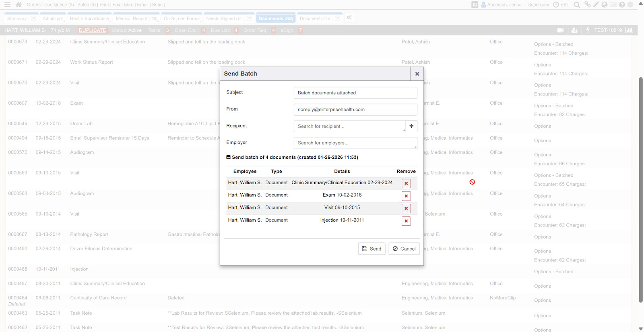Remove Visit 09-10-2015 from batch

406,208
